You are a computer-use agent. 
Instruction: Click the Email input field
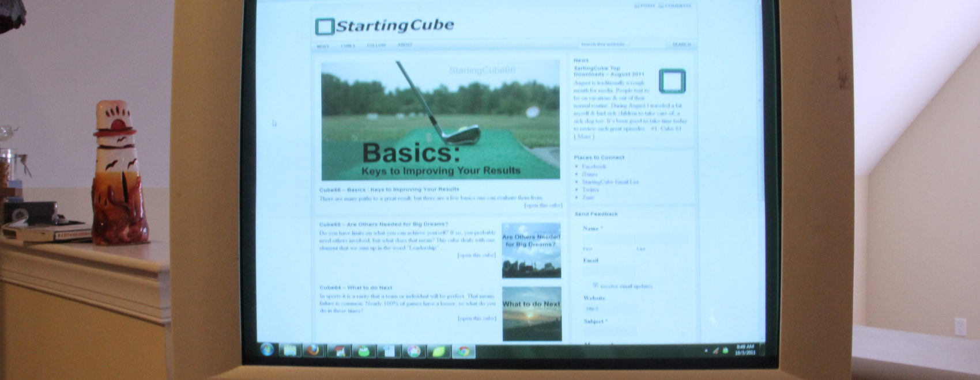609,271
